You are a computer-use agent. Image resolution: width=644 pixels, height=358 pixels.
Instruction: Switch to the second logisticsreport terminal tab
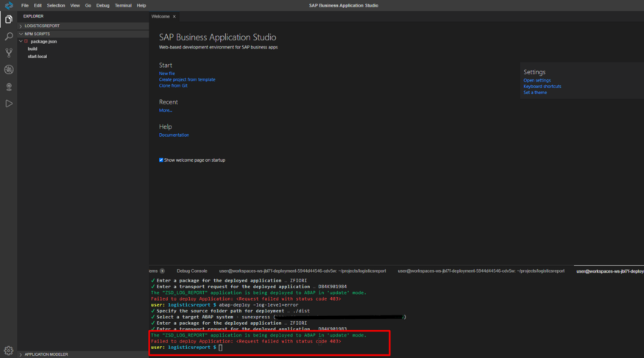pyautogui.click(x=481, y=271)
